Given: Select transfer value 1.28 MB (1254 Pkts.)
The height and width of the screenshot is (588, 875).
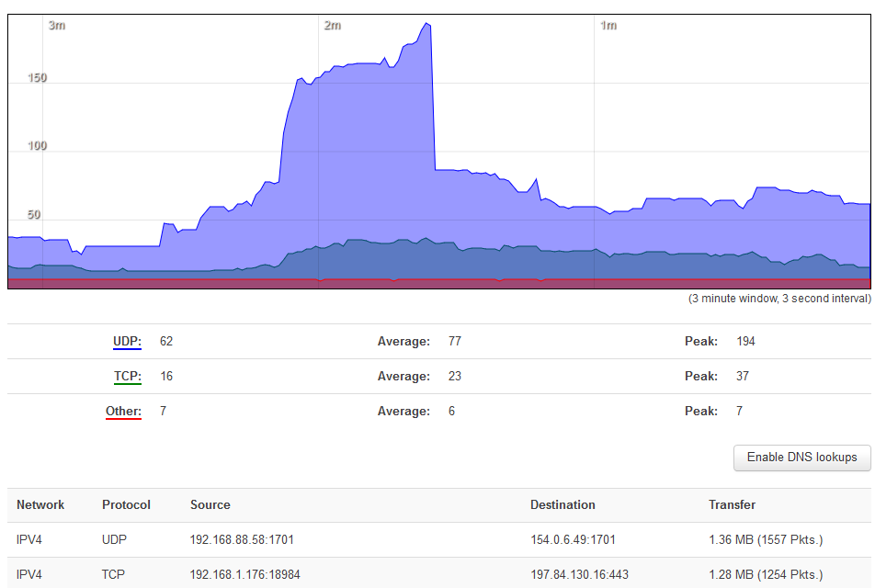Looking at the screenshot, I should (x=766, y=574).
